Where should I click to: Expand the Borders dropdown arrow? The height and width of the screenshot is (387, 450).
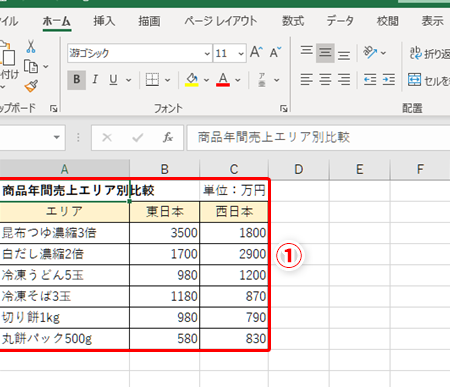(168, 80)
